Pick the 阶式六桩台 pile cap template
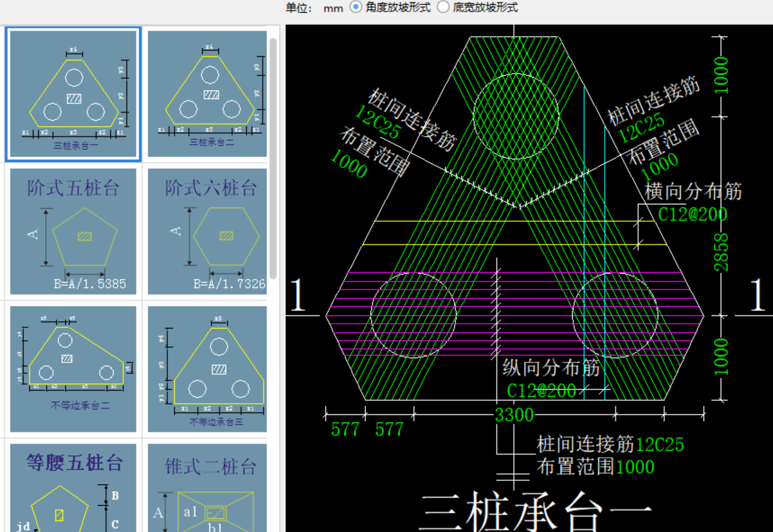The height and width of the screenshot is (532, 773). tap(207, 231)
